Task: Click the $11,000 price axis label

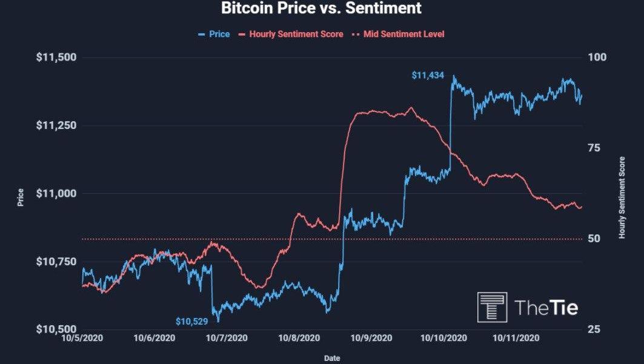Action: (56, 193)
